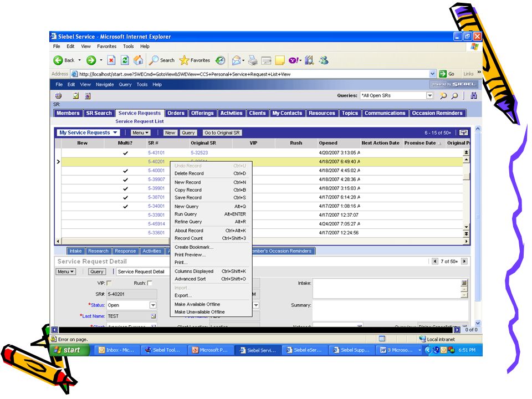Click into the Summary text field

point(390,310)
